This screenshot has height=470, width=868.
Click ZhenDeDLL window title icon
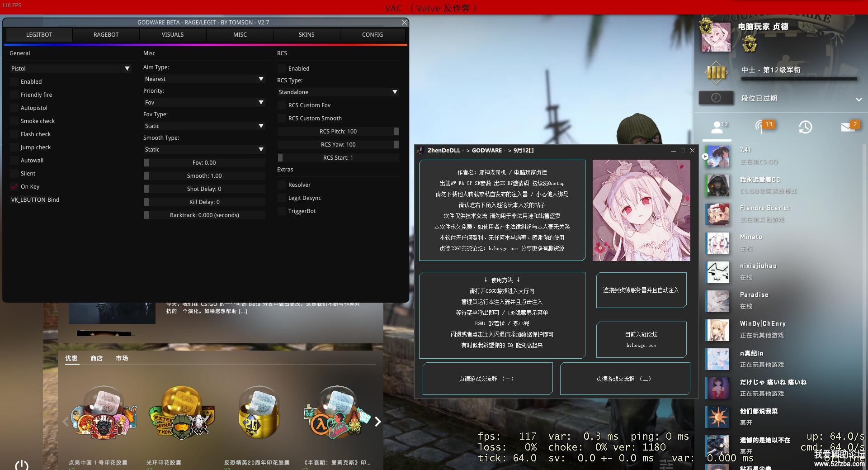(x=420, y=151)
